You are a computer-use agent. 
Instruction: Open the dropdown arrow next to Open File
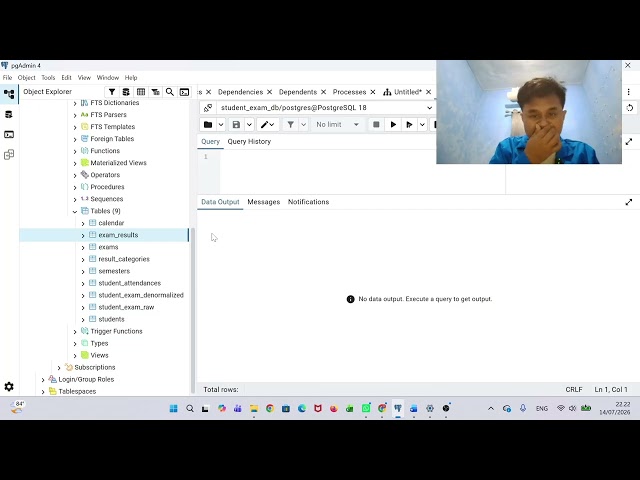(221, 124)
